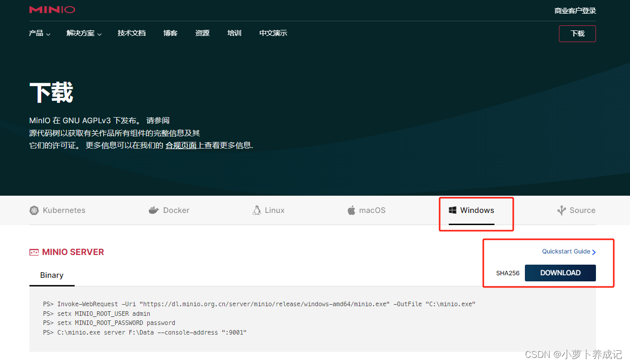This screenshot has height=364, width=630.
Task: Click the MinIO logo in header
Action: (52, 10)
